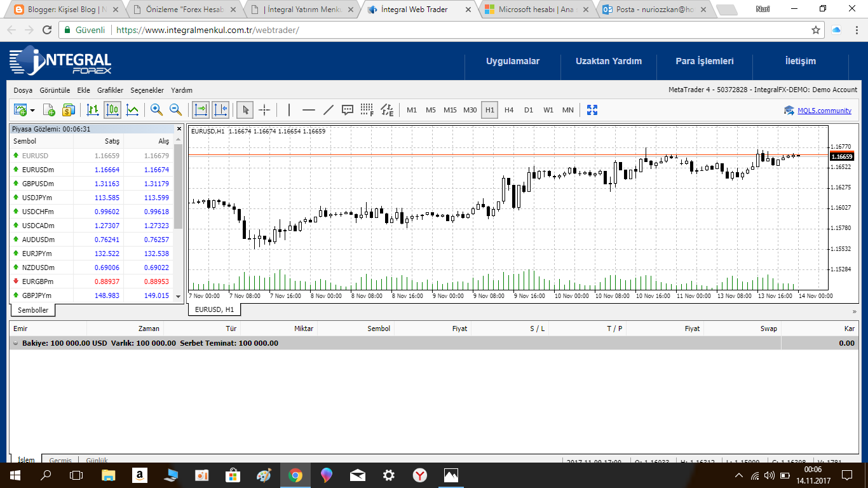Select the crosshair tool
Screen dimensions: 868x488
click(264, 110)
